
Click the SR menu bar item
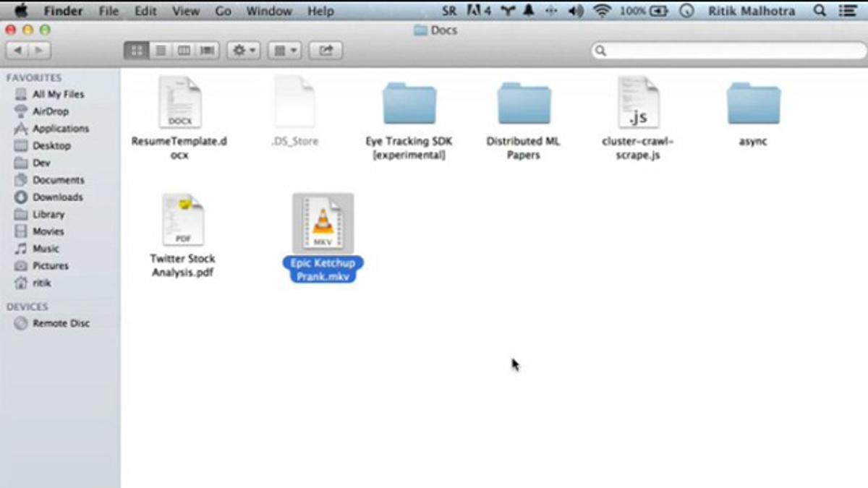coord(449,11)
